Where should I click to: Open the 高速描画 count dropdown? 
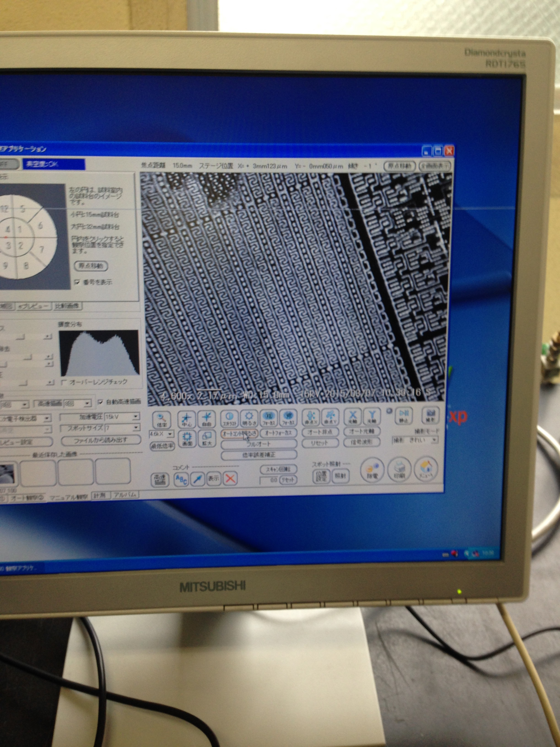tap(87, 403)
